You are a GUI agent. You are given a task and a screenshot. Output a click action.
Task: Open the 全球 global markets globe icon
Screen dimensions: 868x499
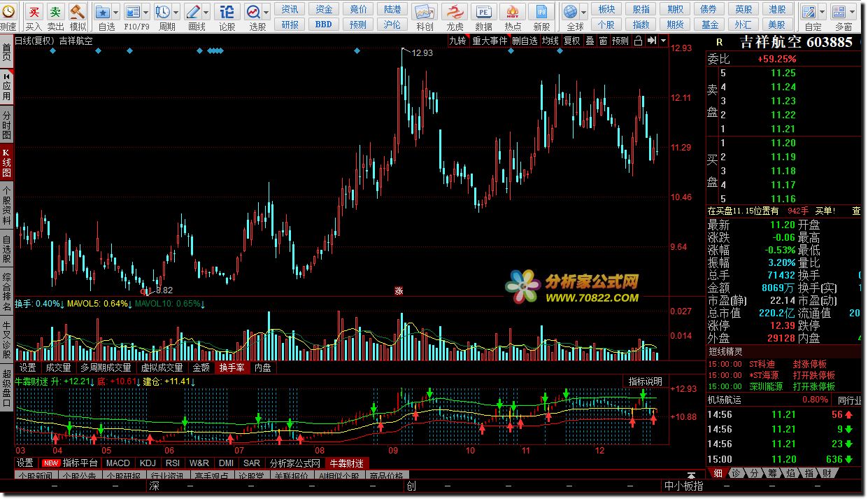pos(571,12)
